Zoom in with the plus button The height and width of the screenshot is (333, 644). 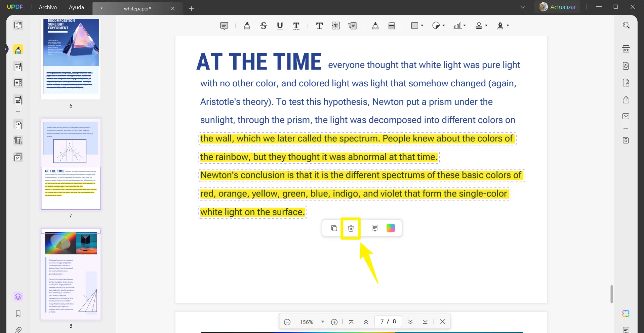click(x=334, y=322)
